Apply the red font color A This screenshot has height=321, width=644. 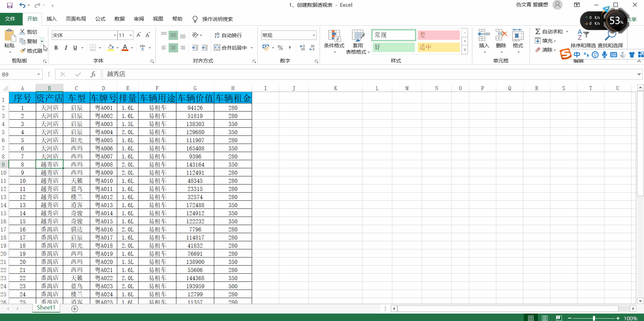[x=125, y=48]
